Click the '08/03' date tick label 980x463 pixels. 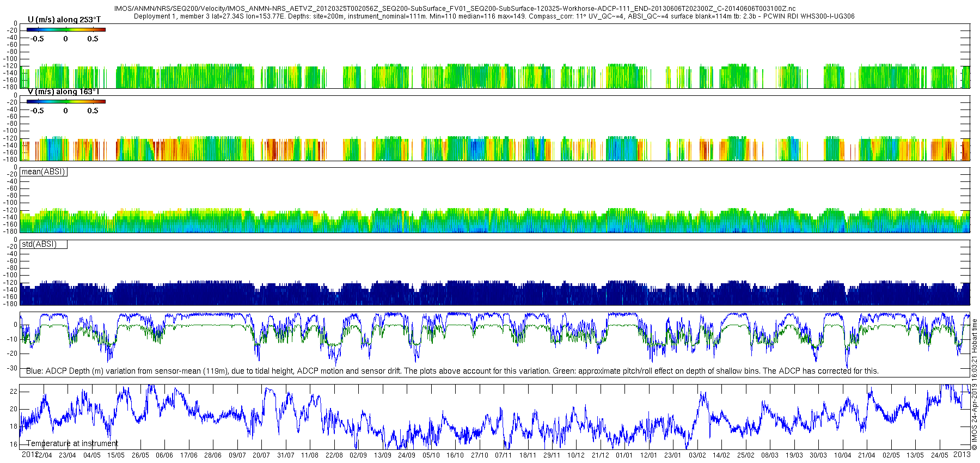(770, 455)
